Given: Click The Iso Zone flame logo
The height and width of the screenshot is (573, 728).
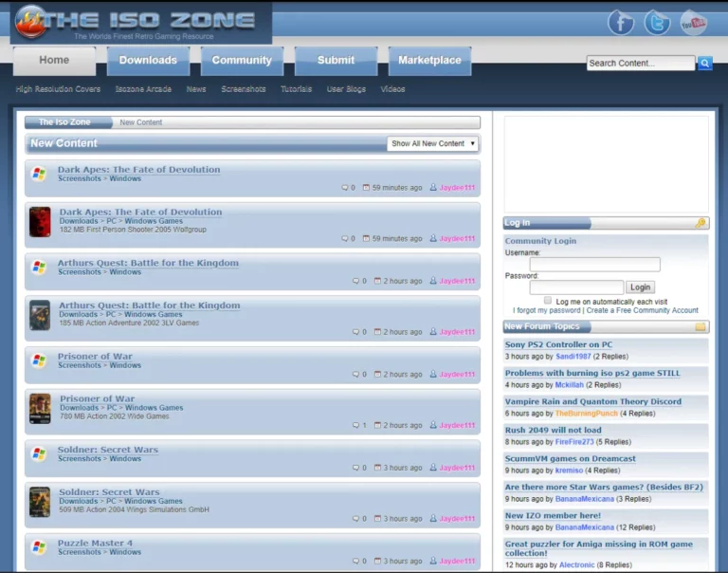Looking at the screenshot, I should 30,22.
